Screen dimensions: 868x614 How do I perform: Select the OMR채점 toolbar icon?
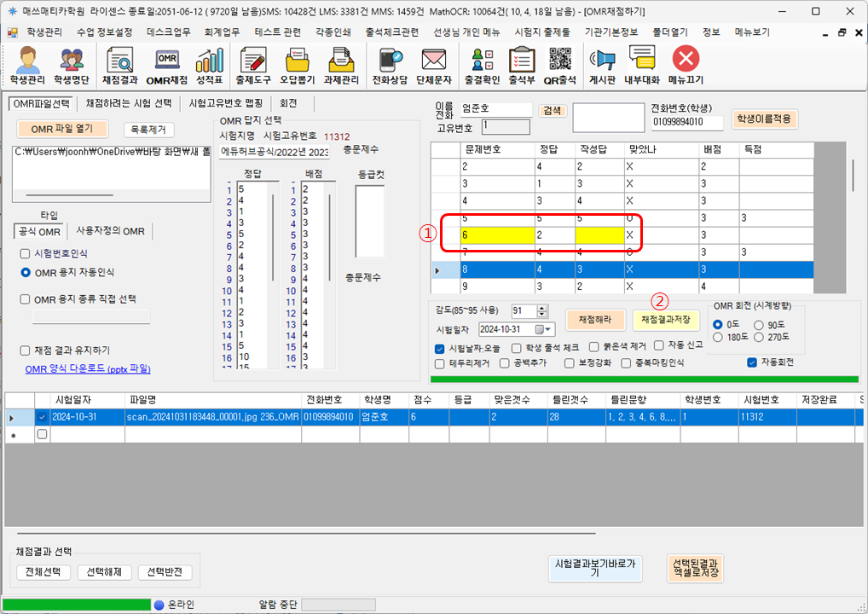point(166,65)
